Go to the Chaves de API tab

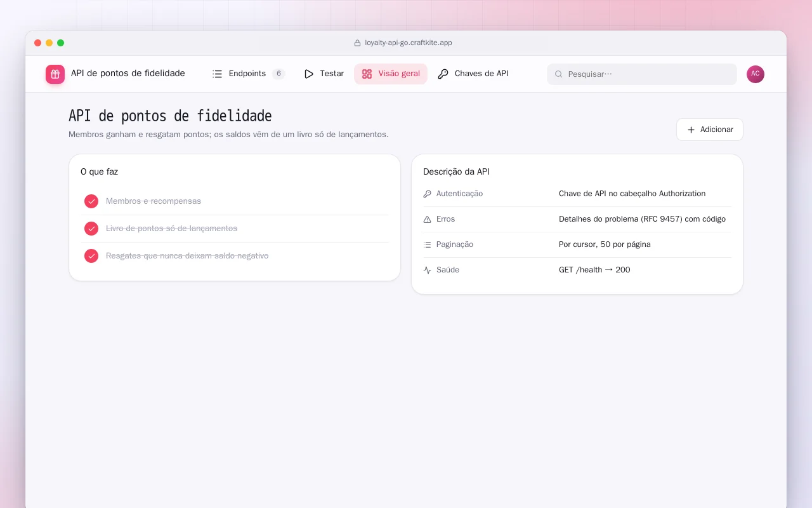pos(473,74)
